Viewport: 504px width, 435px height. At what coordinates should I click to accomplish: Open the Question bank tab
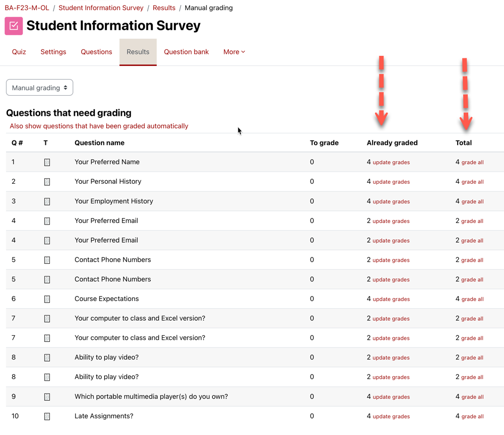pos(186,52)
